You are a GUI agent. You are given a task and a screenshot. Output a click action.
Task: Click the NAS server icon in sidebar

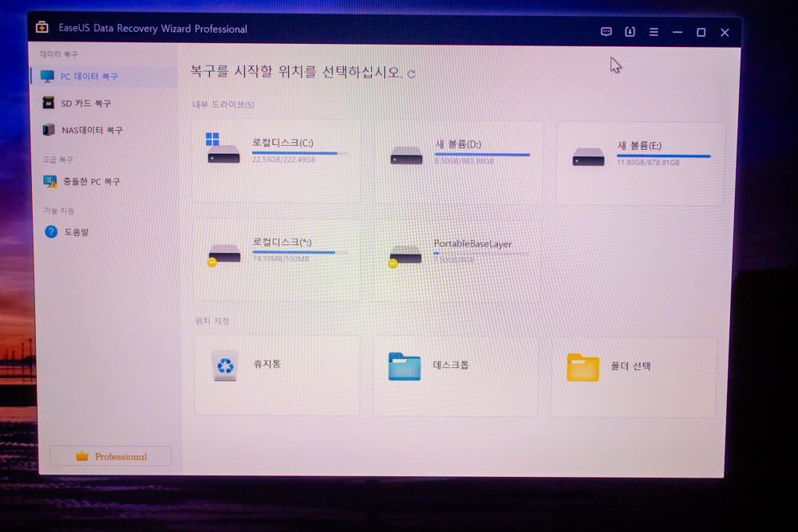click(49, 130)
